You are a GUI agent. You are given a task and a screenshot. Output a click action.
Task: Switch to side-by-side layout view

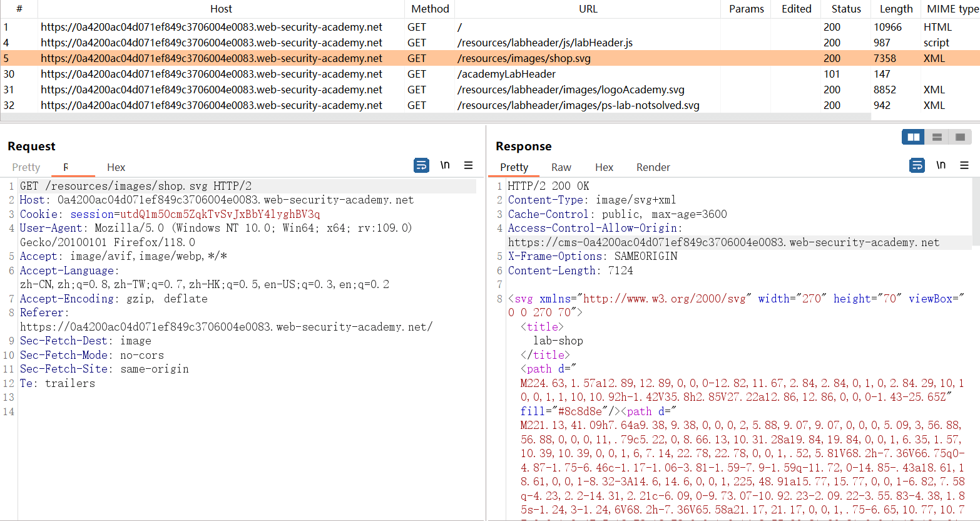[914, 137]
